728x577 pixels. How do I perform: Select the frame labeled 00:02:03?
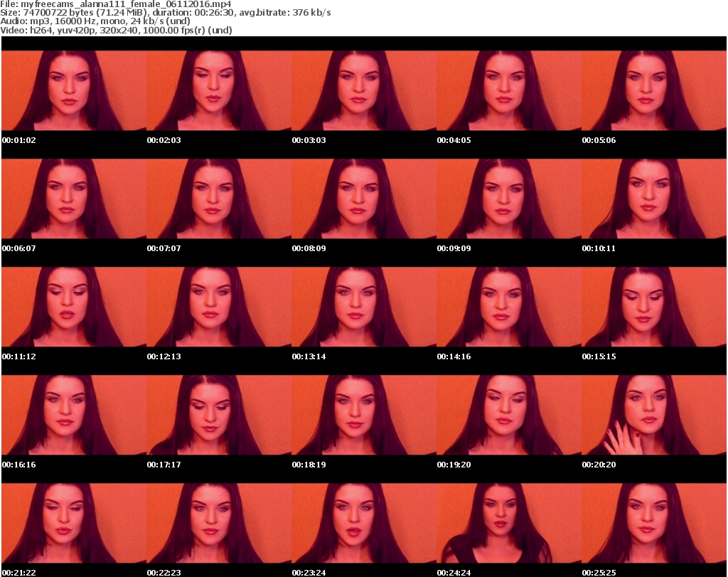pos(218,90)
